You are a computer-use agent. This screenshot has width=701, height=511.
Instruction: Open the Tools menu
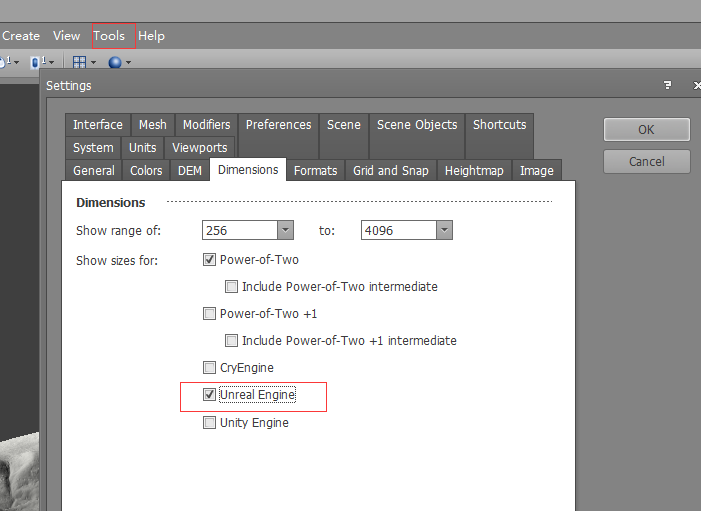point(109,36)
